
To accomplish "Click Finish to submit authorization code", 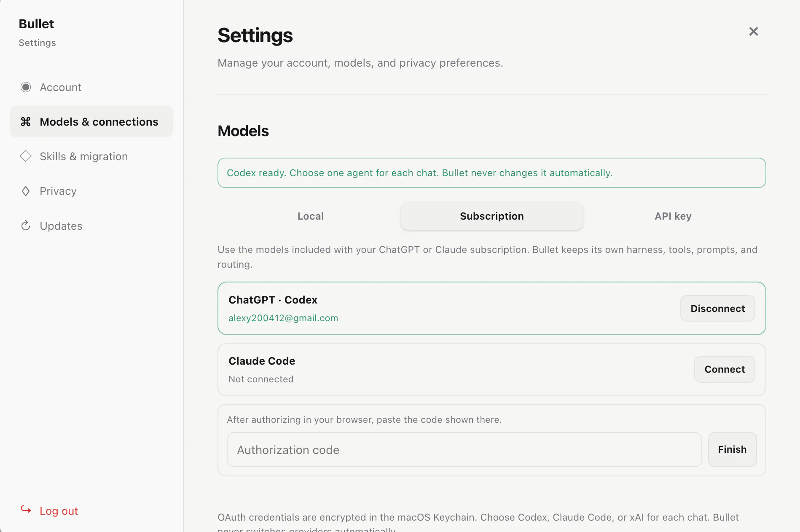I will click(x=732, y=449).
